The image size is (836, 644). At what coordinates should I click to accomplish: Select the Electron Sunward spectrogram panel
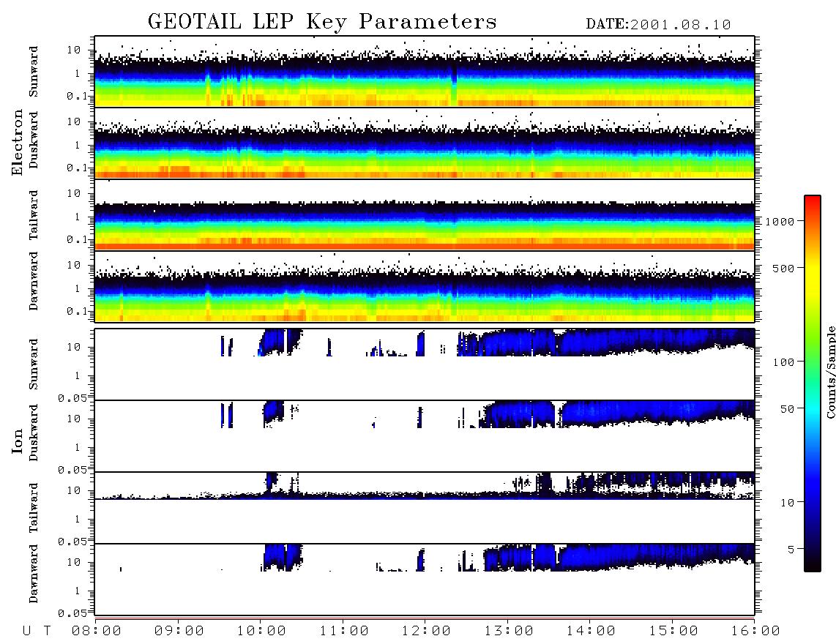pyautogui.click(x=425, y=72)
